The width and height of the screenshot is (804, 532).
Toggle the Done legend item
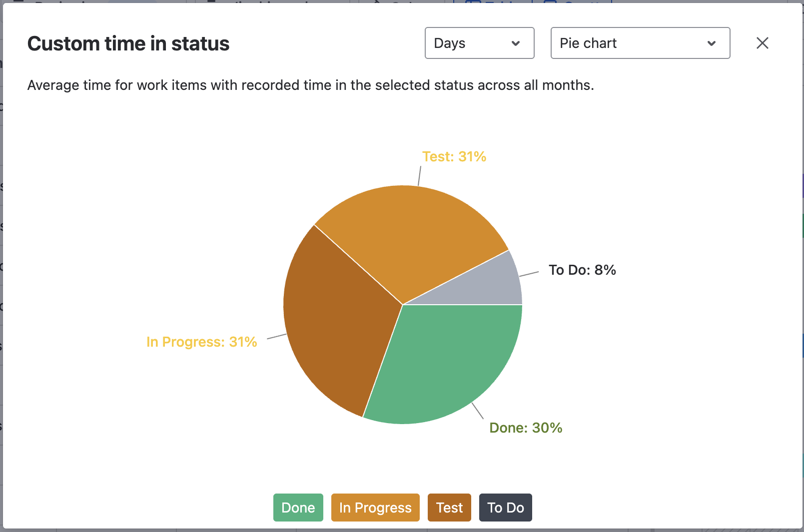[x=298, y=508]
